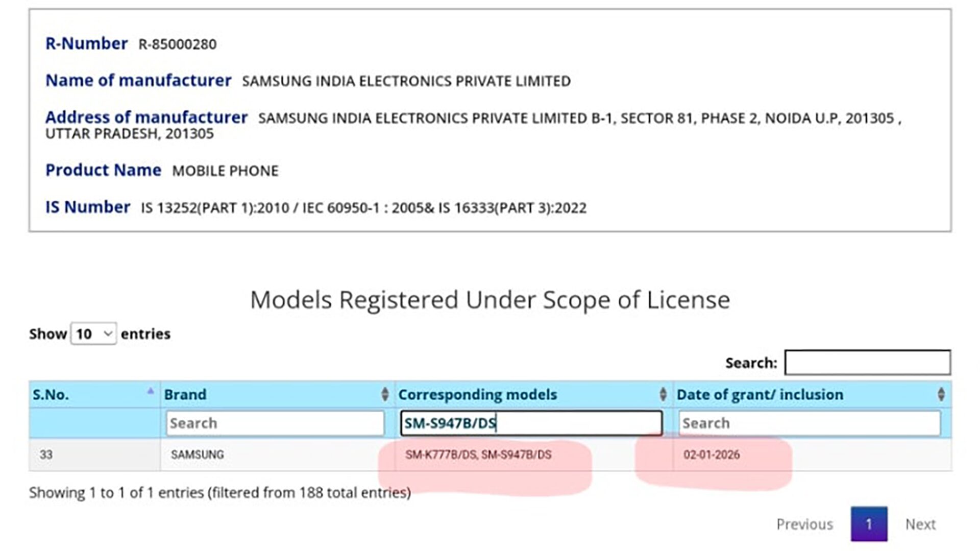This screenshot has height=551, width=980.
Task: Click the SAMSUNG brand cell
Action: tap(198, 455)
